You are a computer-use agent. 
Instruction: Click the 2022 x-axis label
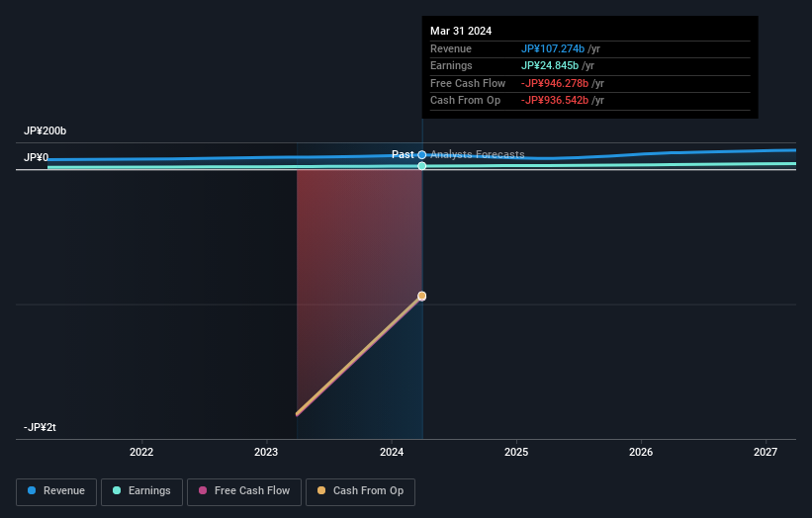141,452
